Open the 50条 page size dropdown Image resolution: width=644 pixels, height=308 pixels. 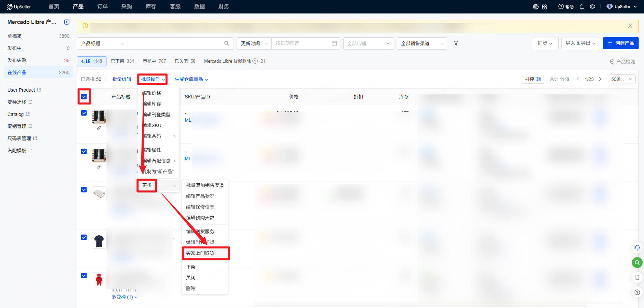click(x=622, y=79)
